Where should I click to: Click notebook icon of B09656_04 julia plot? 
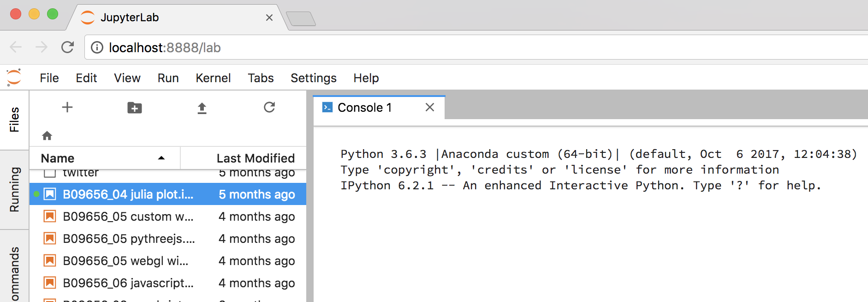[x=50, y=194]
